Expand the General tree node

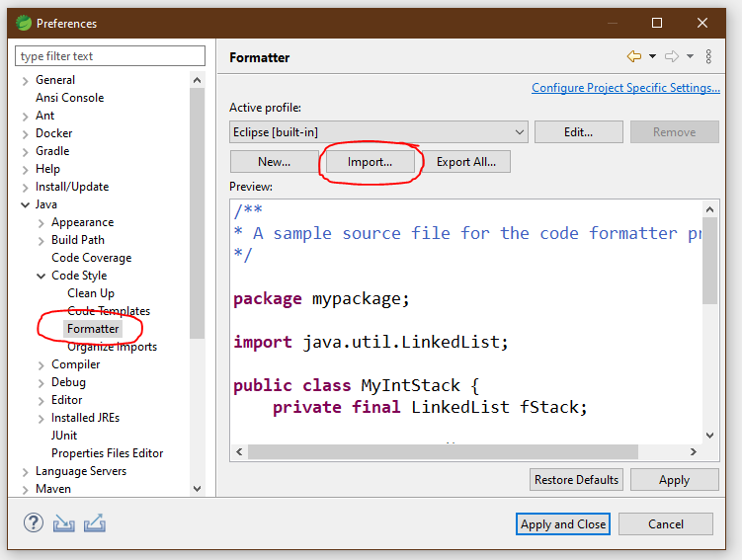26,81
